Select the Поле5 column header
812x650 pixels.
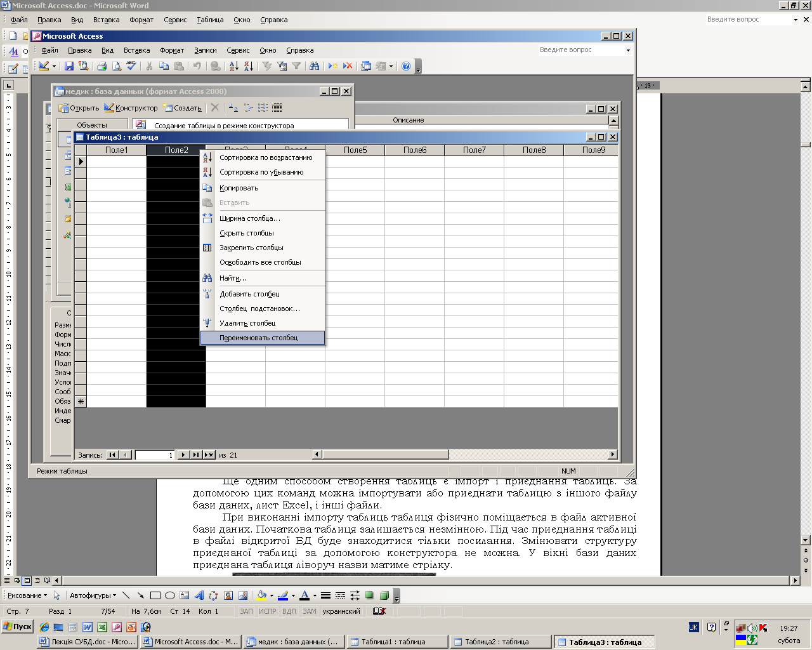pyautogui.click(x=355, y=150)
